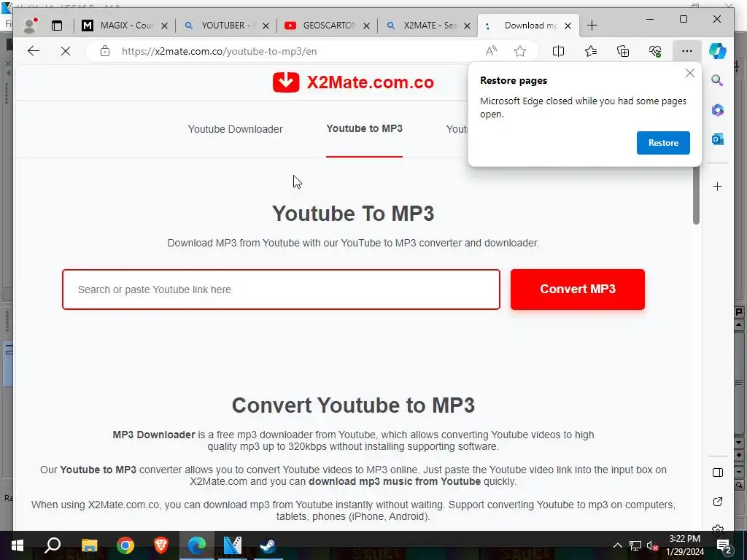Open the Edge profile icon
The image size is (747, 560).
point(30,26)
